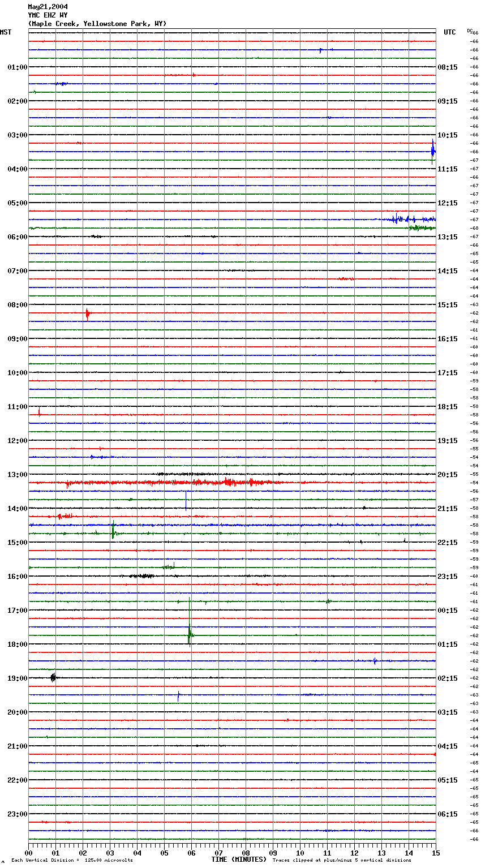Select the "17:00" MST time label
The image size is (481, 868).
tap(18, 611)
